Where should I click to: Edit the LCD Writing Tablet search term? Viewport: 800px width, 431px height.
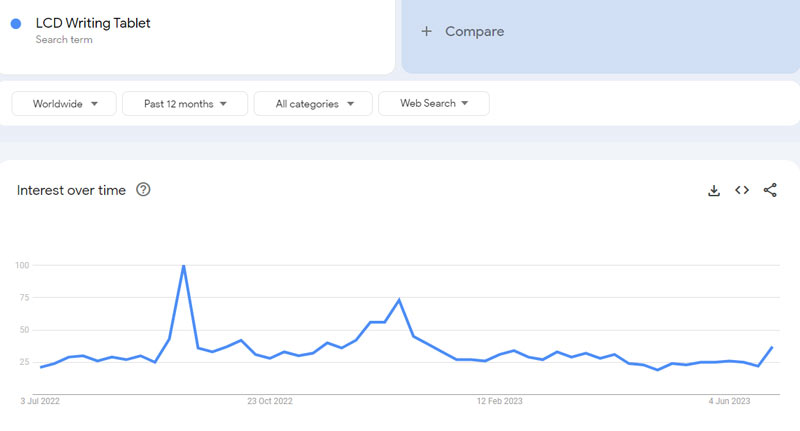point(93,23)
